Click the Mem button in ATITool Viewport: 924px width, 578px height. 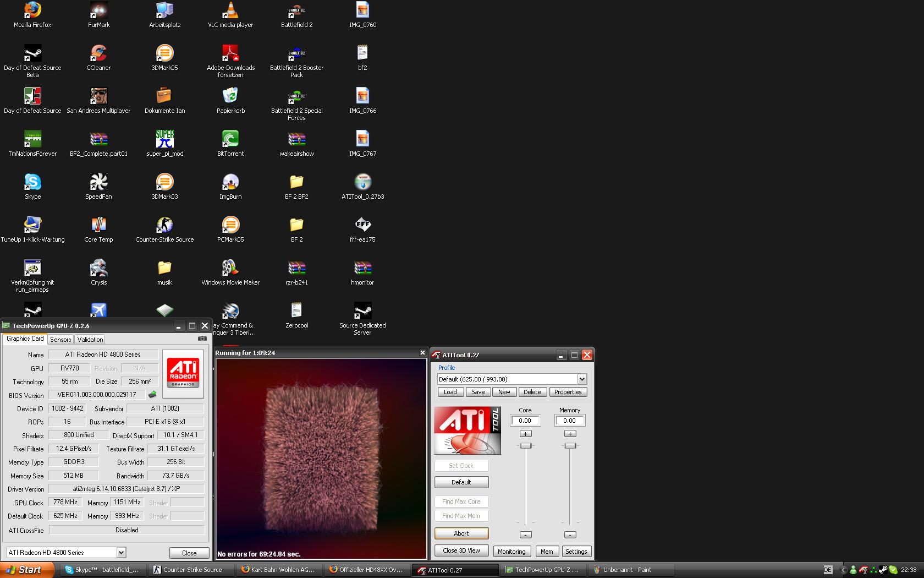[547, 552]
